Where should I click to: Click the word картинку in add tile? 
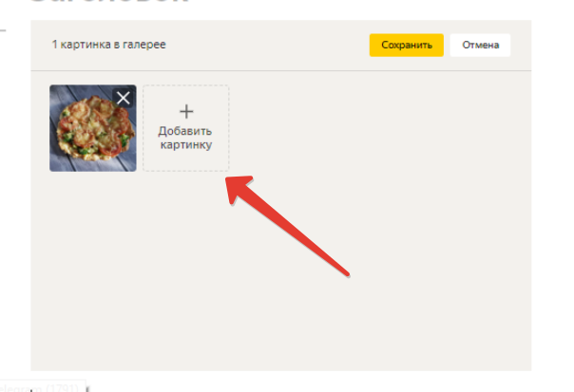click(x=186, y=145)
